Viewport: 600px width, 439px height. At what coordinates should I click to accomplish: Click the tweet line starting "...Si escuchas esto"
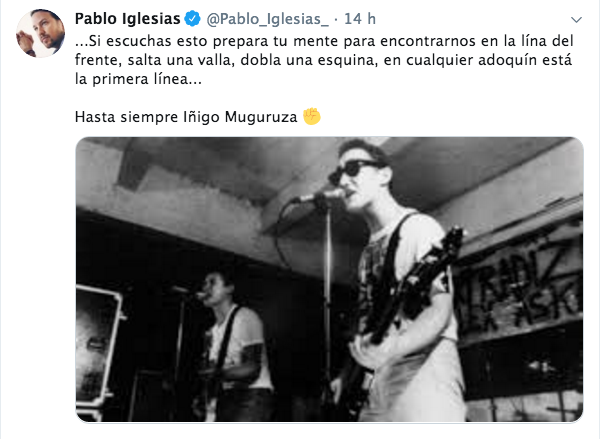click(324, 41)
